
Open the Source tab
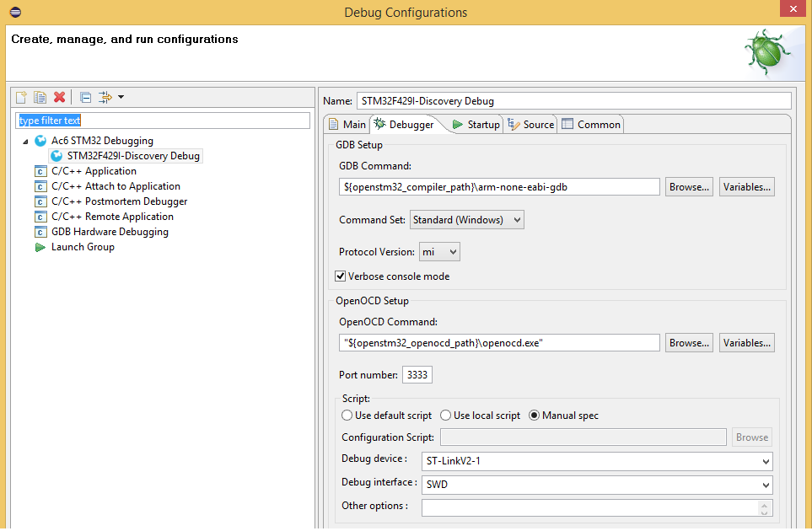pyautogui.click(x=531, y=125)
